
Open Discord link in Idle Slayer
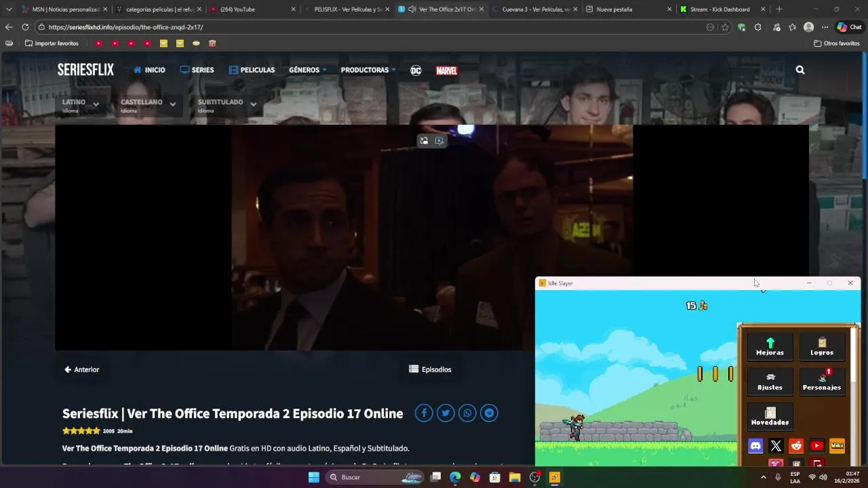(x=755, y=445)
